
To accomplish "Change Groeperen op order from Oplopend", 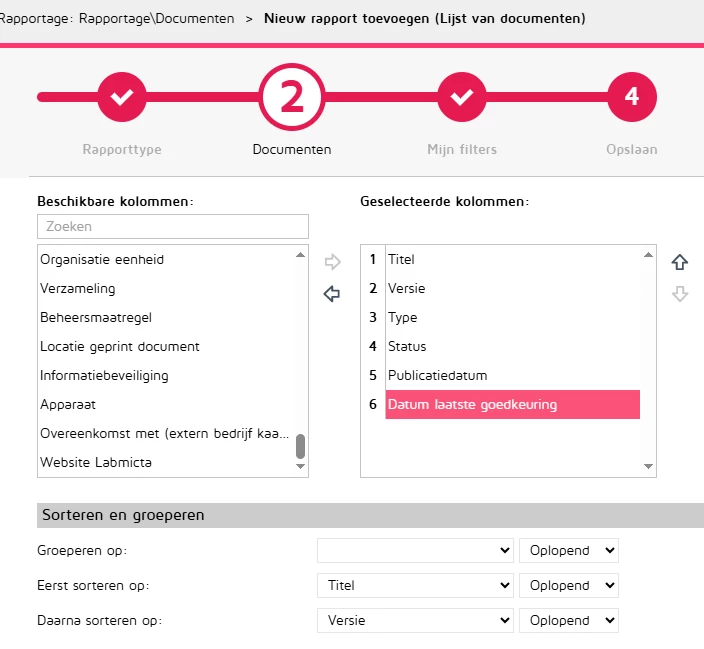I will tap(569, 551).
